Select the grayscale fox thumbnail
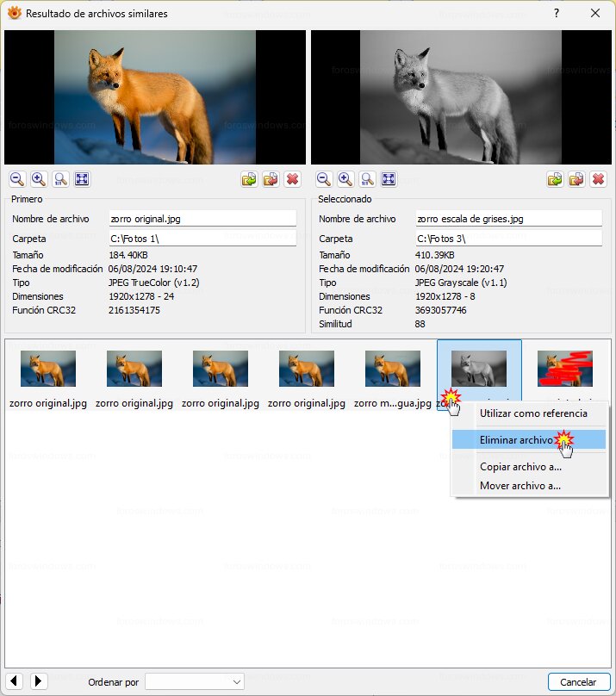Viewport: 616px width, 696px height. tap(479, 369)
